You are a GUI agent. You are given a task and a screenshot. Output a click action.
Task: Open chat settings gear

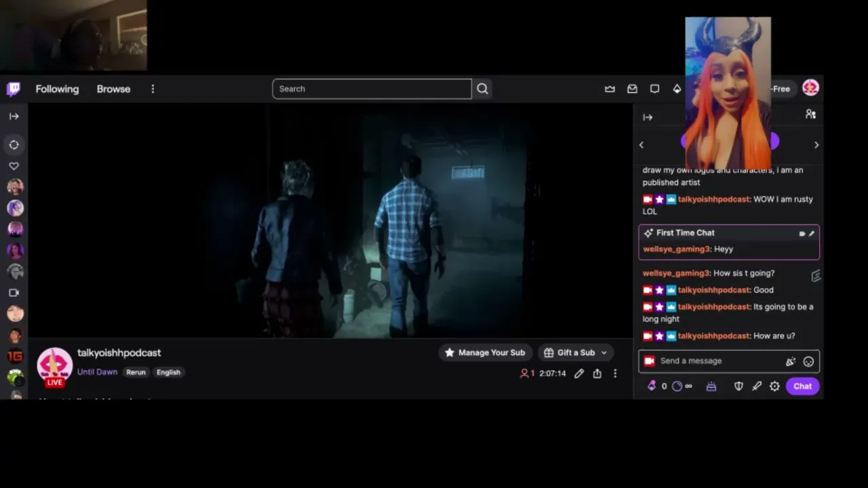[774, 386]
